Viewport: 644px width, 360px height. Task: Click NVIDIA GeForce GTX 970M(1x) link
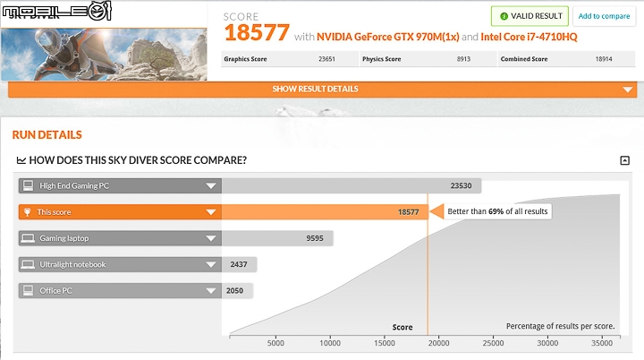click(387, 37)
